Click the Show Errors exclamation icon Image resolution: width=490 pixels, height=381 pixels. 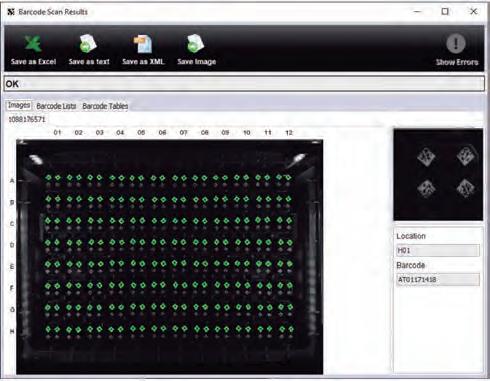(456, 43)
